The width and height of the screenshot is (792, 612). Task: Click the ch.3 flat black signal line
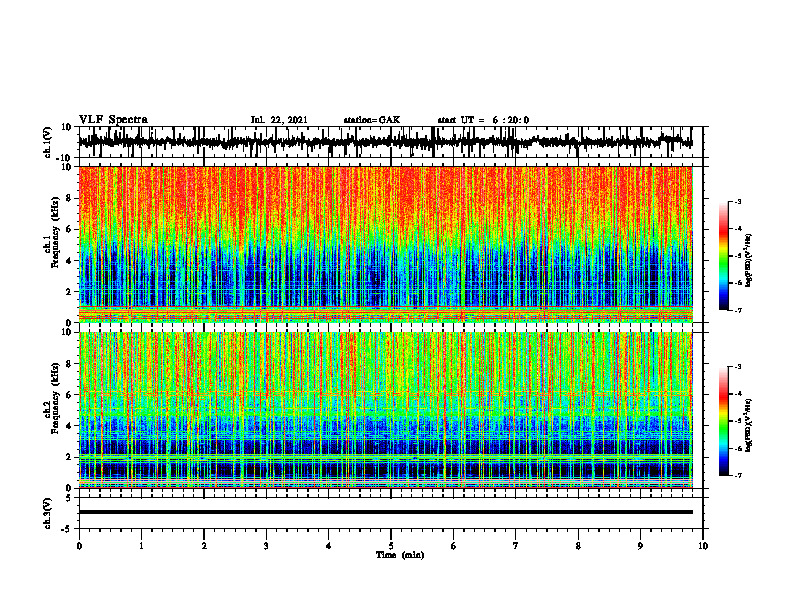tap(386, 512)
